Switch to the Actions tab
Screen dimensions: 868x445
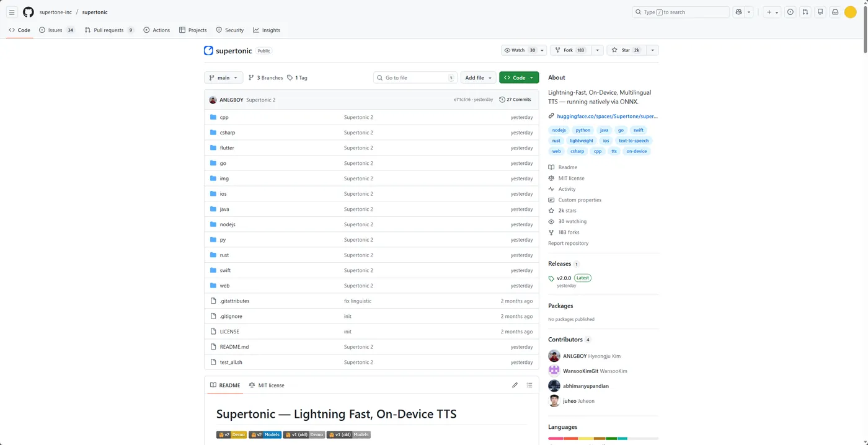tap(156, 30)
